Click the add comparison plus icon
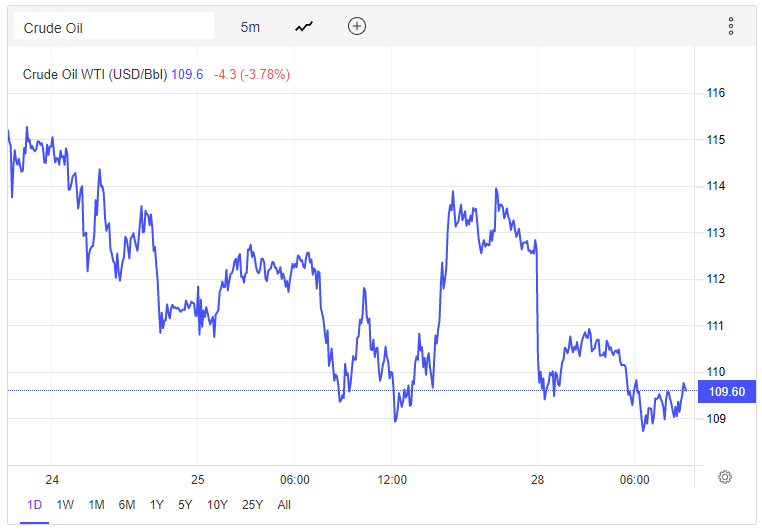Viewport: 762px width, 530px height. coord(357,27)
